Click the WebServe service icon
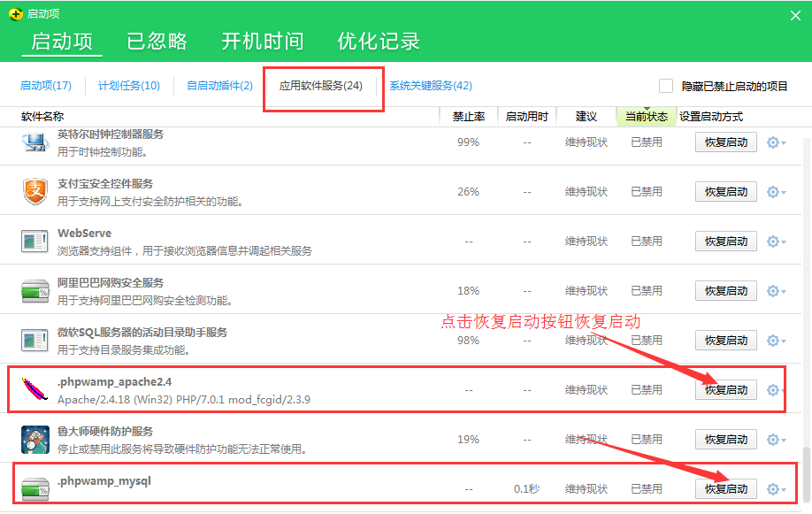Viewport: 812px width, 514px height. (x=34, y=242)
